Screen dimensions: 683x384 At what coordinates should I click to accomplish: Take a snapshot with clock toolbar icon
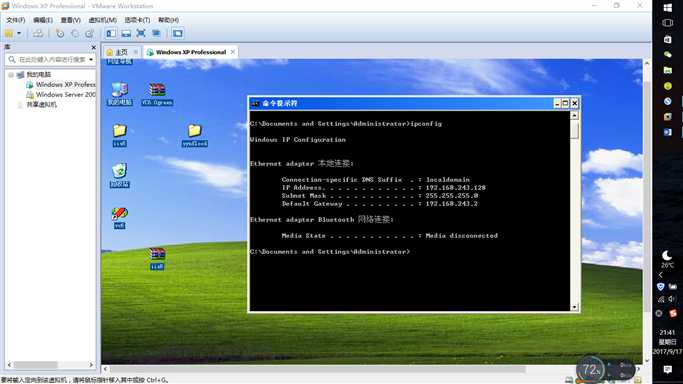pos(60,34)
